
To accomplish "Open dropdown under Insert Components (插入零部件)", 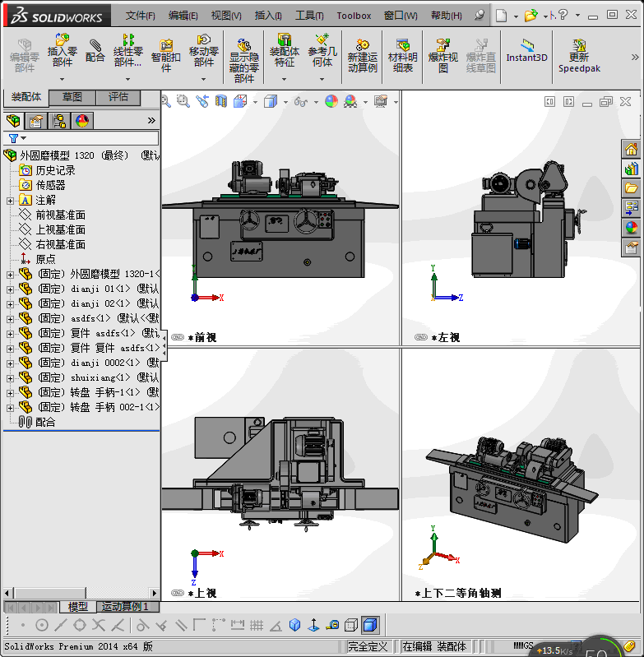I will (62, 79).
